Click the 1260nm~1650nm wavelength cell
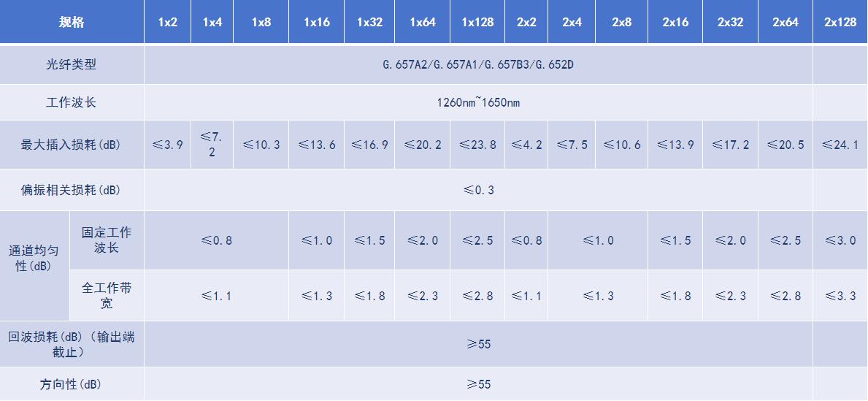This screenshot has width=868, height=401. tap(478, 102)
